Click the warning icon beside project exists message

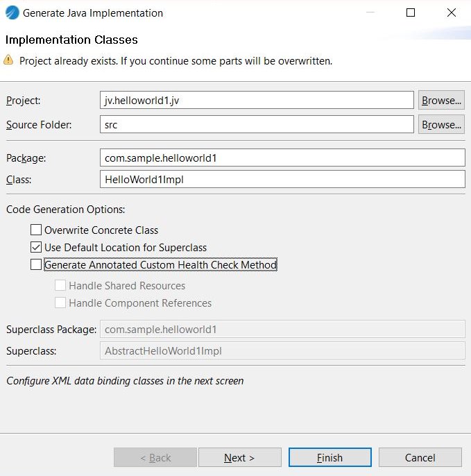click(x=9, y=60)
